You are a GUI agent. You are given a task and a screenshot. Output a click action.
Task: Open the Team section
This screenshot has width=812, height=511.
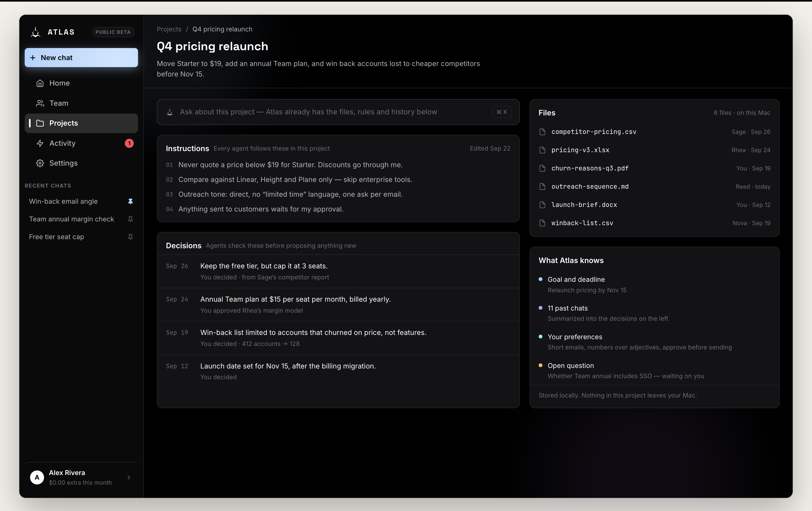coord(81,103)
